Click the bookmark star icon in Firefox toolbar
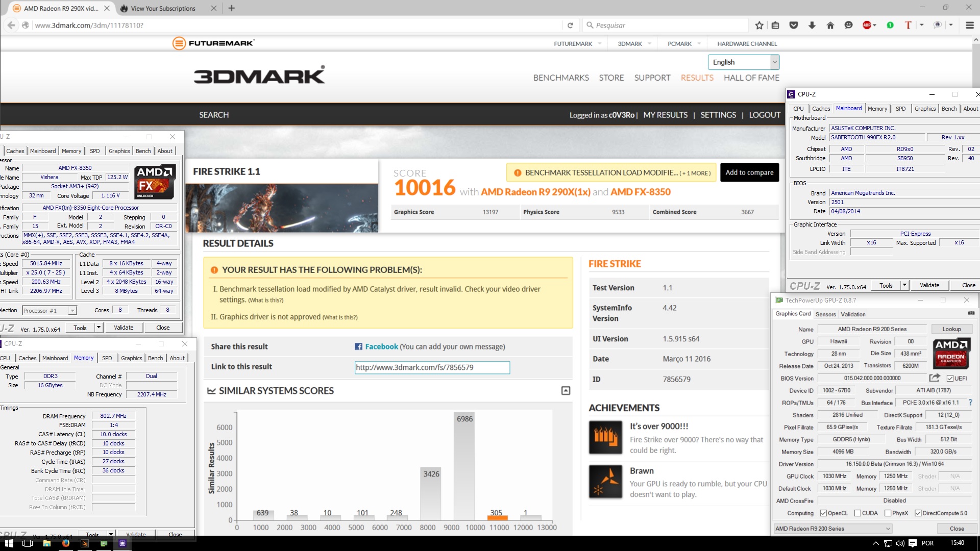The image size is (980, 551). tap(759, 25)
